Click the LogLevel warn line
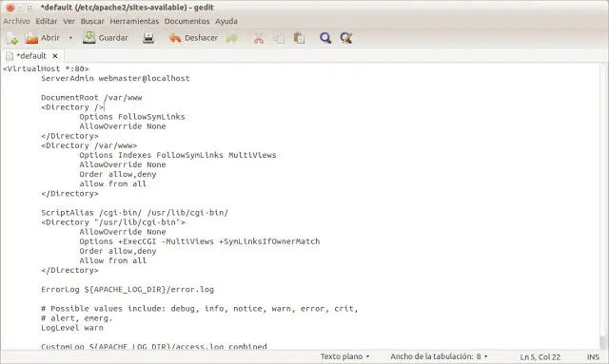609x364 pixels. pyautogui.click(x=72, y=328)
